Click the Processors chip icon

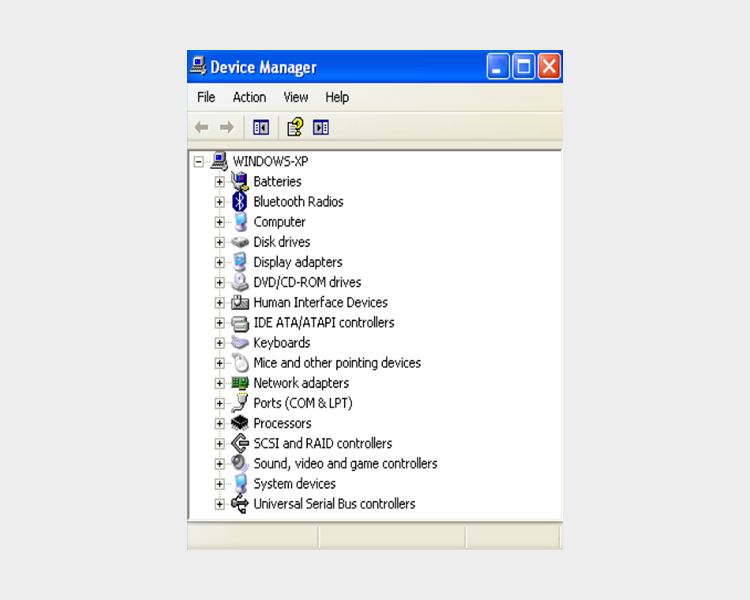(x=239, y=423)
